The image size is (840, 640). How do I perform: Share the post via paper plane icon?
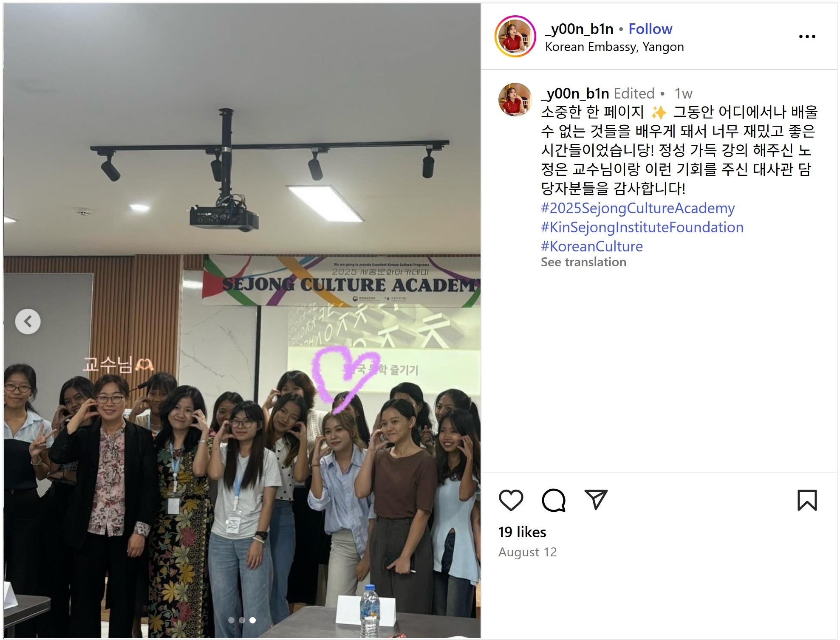click(596, 499)
